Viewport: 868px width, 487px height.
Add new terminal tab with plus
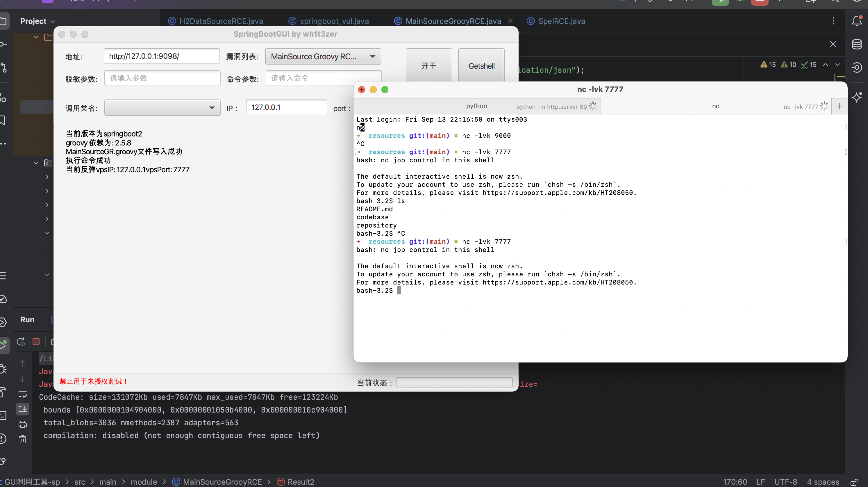(x=839, y=106)
